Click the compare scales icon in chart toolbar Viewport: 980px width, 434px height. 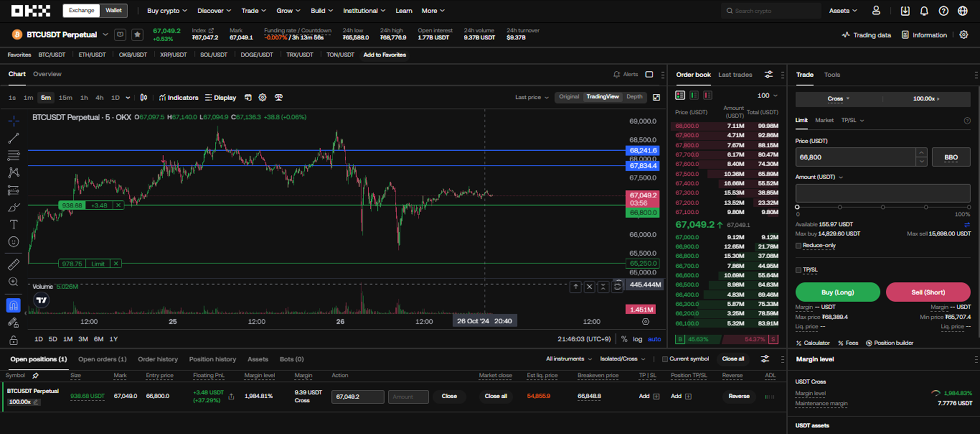[x=278, y=97]
